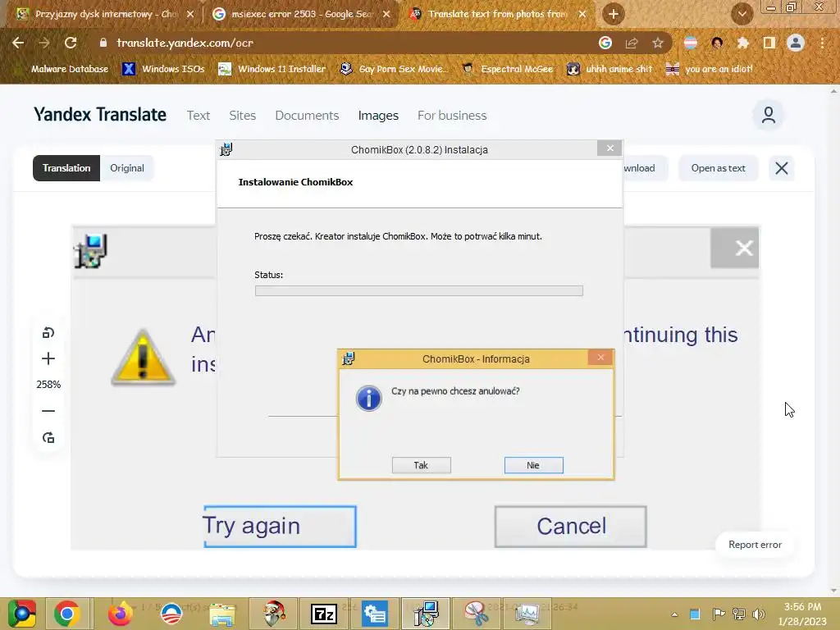Show hidden system tray icons
The image size is (840, 630).
(674, 614)
